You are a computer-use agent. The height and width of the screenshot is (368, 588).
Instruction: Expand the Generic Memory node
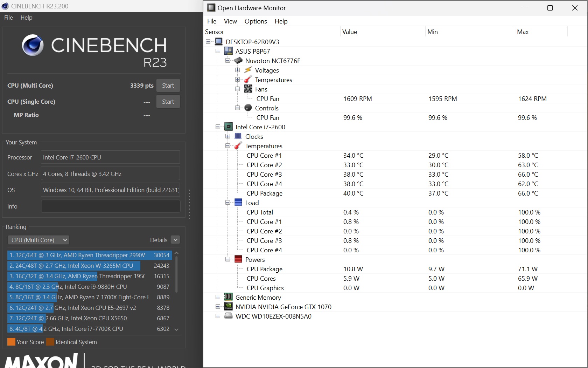click(x=218, y=297)
